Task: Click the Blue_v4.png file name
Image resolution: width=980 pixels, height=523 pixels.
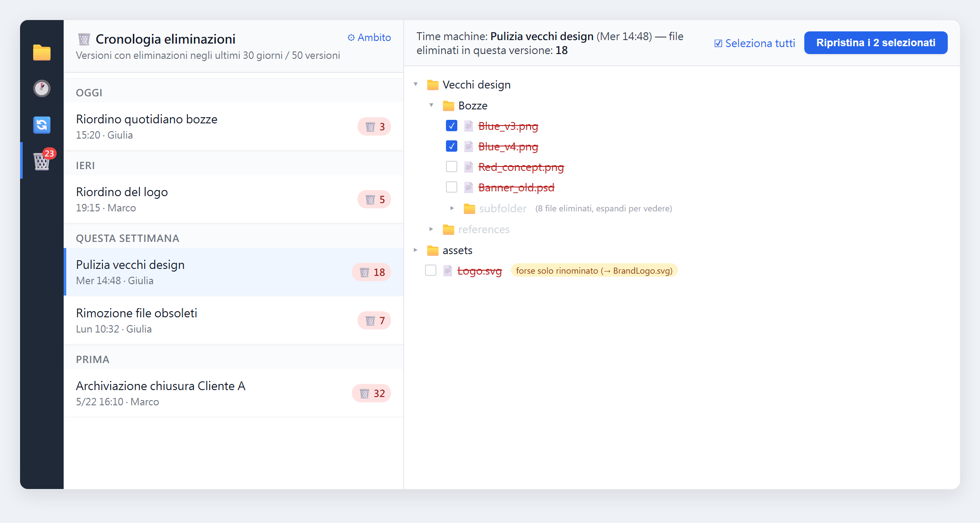Action: click(x=508, y=146)
